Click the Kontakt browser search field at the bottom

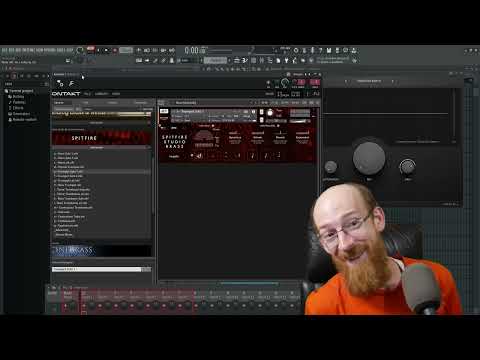coord(97,269)
